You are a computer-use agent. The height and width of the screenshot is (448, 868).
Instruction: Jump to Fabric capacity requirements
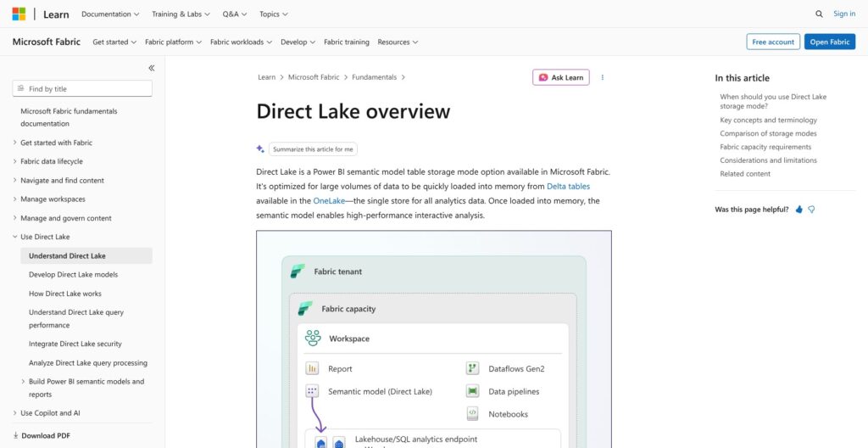click(765, 147)
